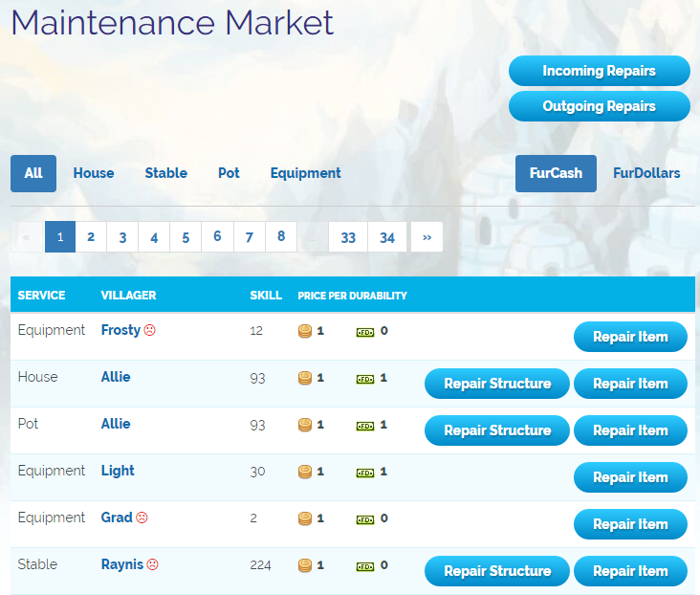Show the Stable service filter
The height and width of the screenshot is (595, 700).
click(x=165, y=173)
